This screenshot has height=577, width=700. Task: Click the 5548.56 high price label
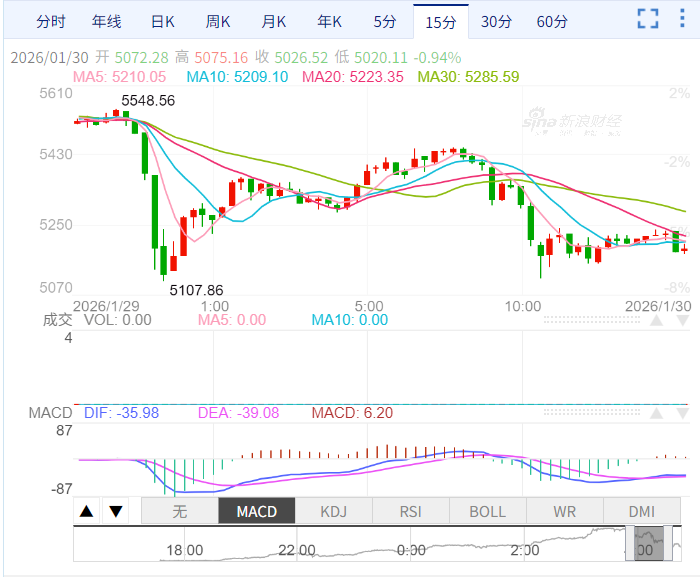click(148, 100)
